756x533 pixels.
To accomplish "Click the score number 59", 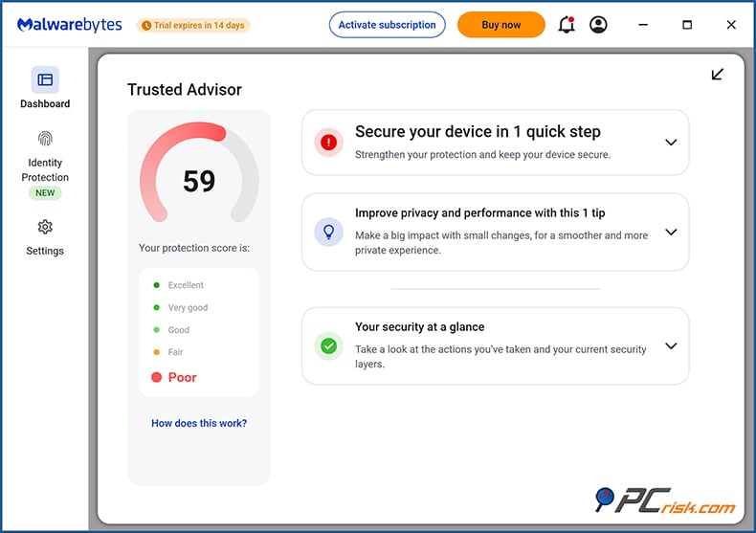I will [x=199, y=181].
